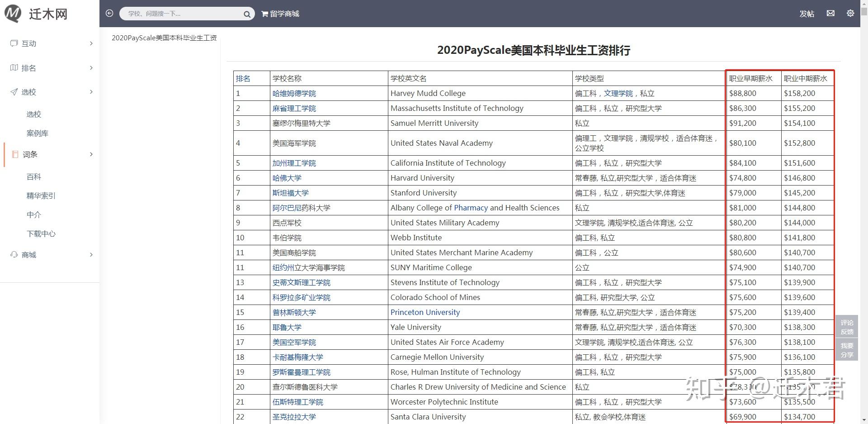Image resolution: width=868 pixels, height=424 pixels.
Task: Open 中介 submenu item
Action: (34, 215)
